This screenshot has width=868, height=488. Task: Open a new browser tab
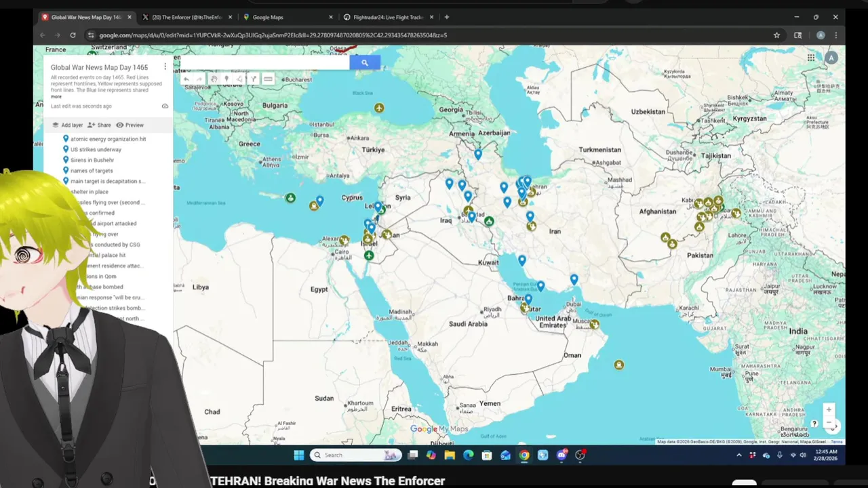tap(446, 17)
